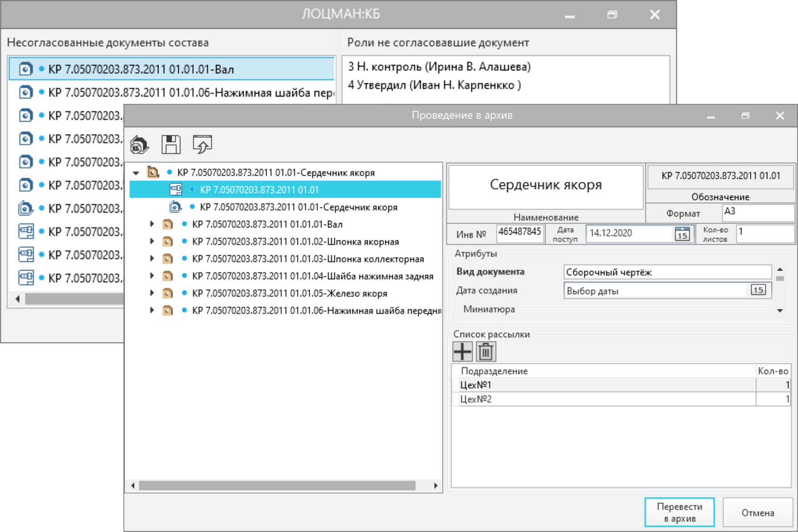
Task: Click the Сердечник якоря name field
Action: (546, 186)
